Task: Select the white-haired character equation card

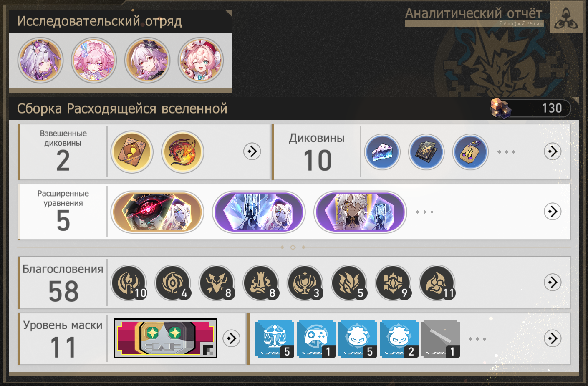Action: pyautogui.click(x=360, y=212)
